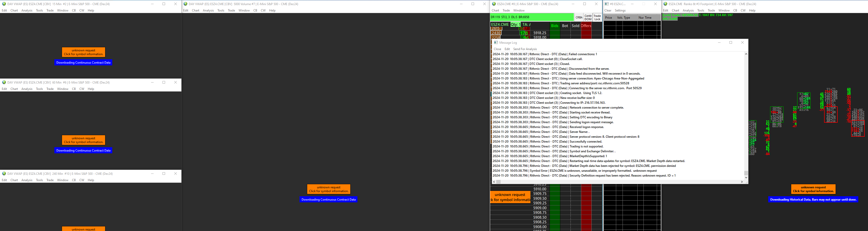Open Window menu in the 240 Min chart window

pos(63,180)
